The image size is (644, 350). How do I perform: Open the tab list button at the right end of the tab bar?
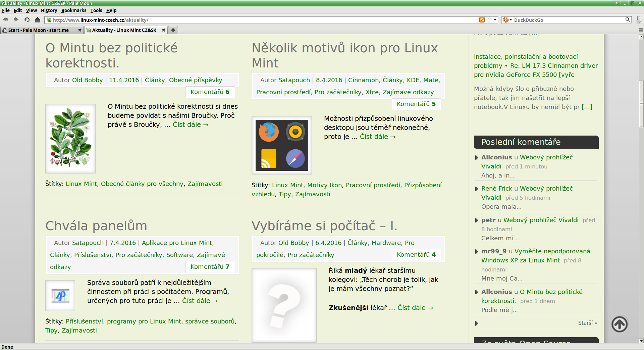[641, 30]
